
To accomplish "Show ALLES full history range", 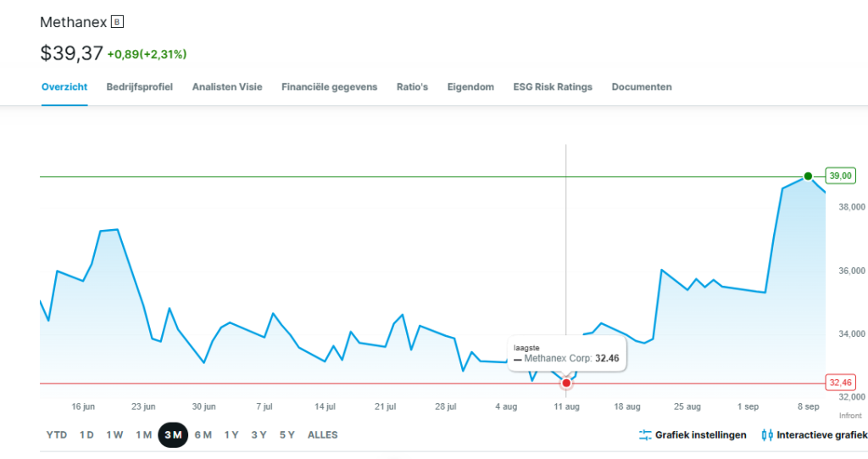I will click(322, 435).
